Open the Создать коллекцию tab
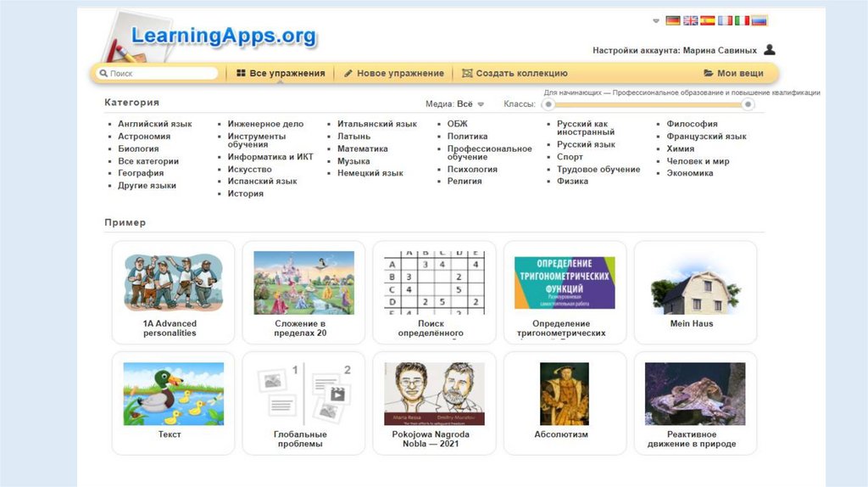This screenshot has width=868, height=487. coord(515,73)
